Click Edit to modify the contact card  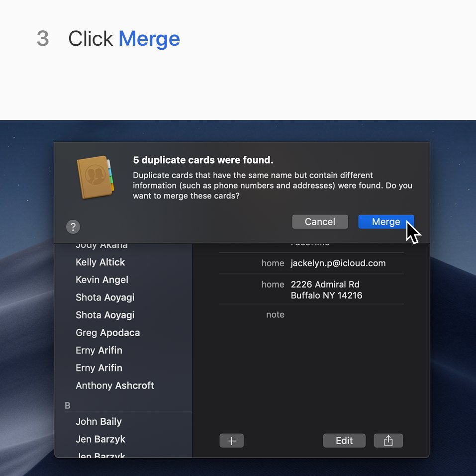[x=344, y=441]
